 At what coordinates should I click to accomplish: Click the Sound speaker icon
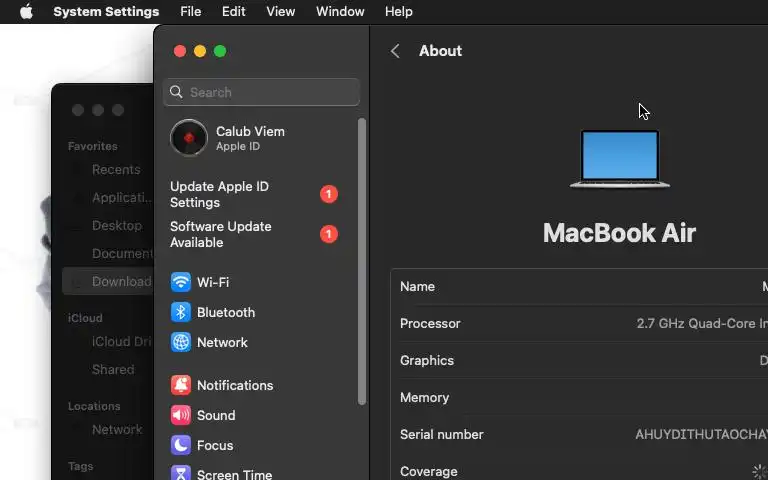point(181,415)
